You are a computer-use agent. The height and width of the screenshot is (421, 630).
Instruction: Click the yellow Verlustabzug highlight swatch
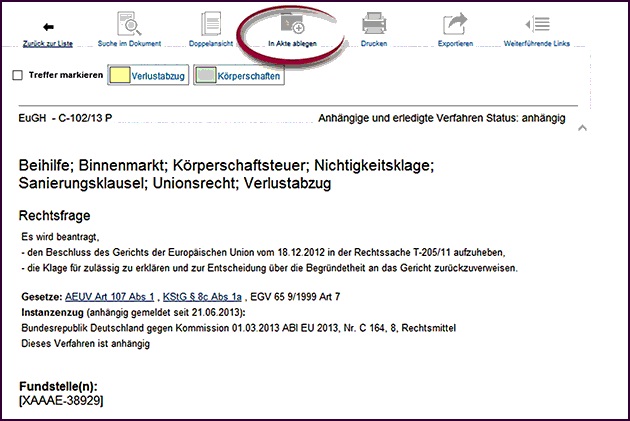coord(119,75)
